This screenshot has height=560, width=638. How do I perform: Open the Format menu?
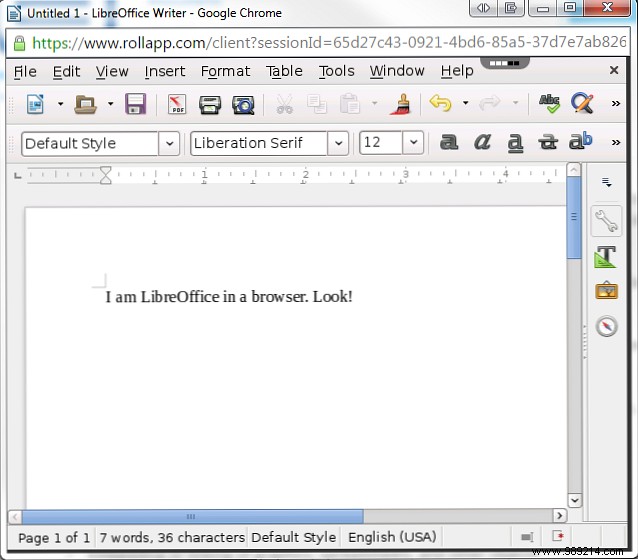click(x=225, y=72)
